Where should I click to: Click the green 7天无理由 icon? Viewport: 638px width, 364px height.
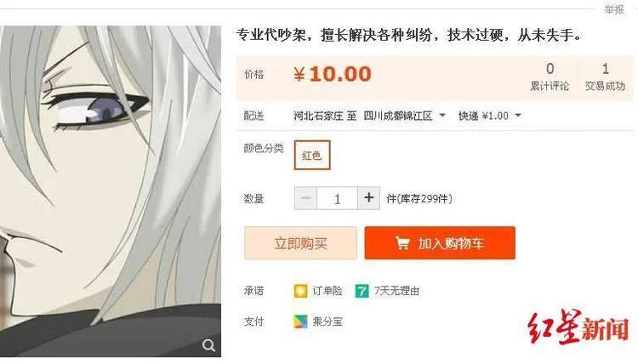coord(362,291)
